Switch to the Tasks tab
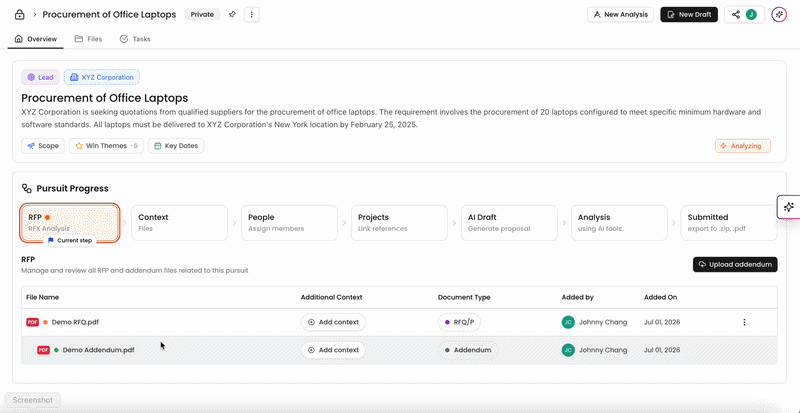The image size is (800, 413). tap(135, 39)
